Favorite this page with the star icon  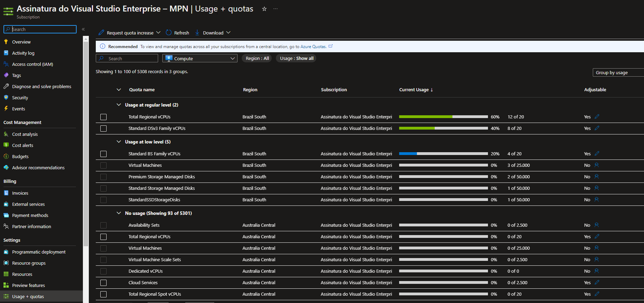[264, 9]
